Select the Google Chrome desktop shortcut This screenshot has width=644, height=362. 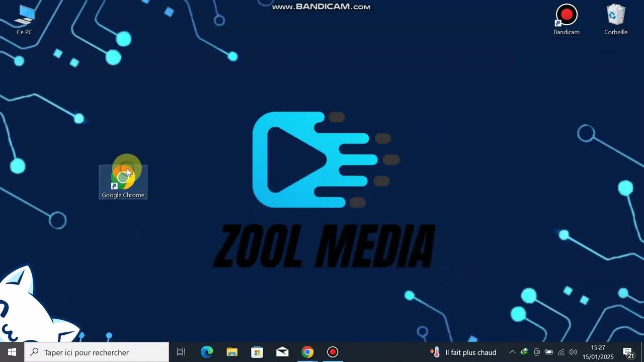[123, 182]
